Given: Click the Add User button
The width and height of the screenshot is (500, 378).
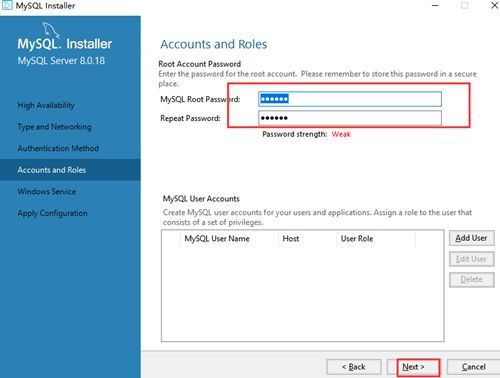Looking at the screenshot, I should (472, 238).
